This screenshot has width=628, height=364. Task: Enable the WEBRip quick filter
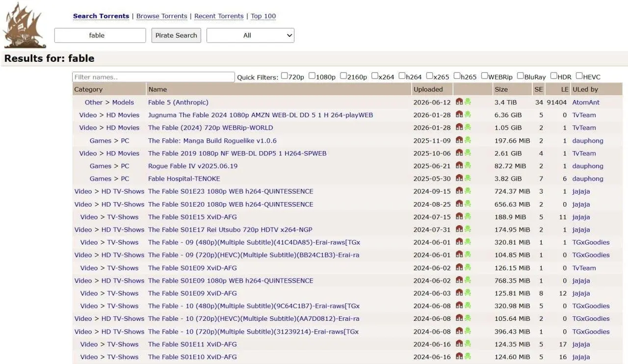485,76
